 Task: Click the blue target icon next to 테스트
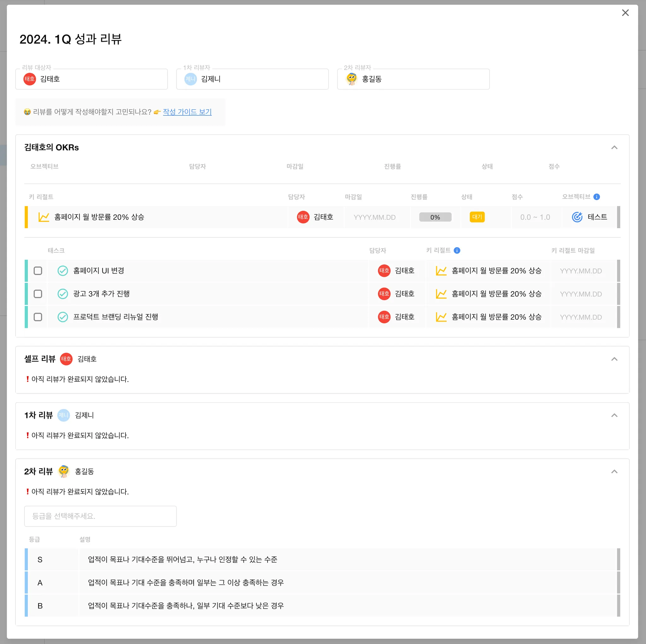coord(577,217)
